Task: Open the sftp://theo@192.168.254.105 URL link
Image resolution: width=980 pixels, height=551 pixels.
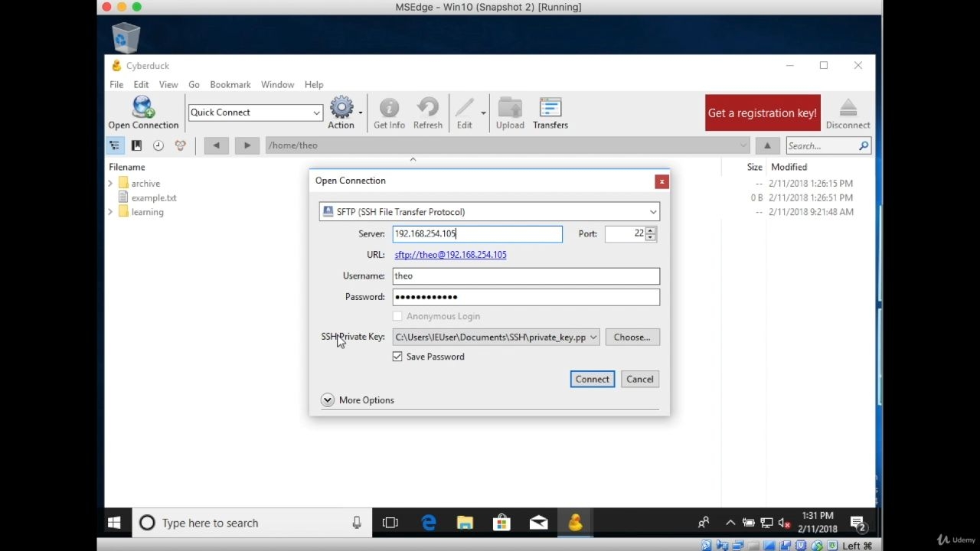Action: [x=450, y=255]
